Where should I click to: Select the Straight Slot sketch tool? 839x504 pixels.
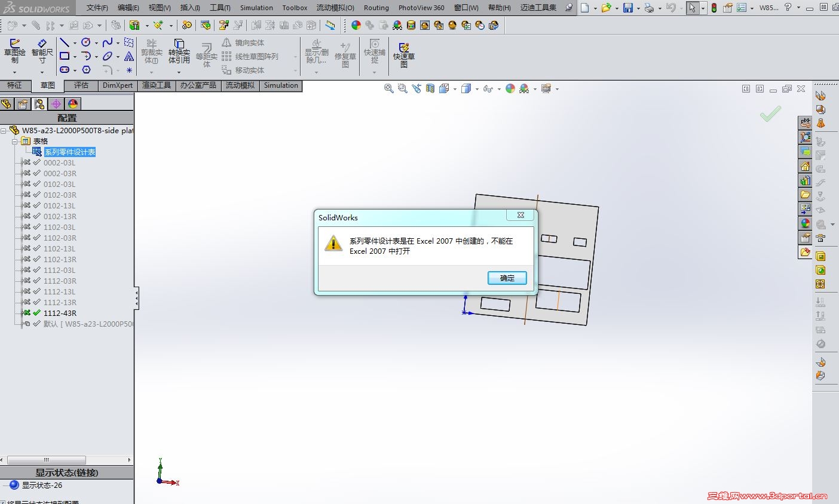(64, 70)
